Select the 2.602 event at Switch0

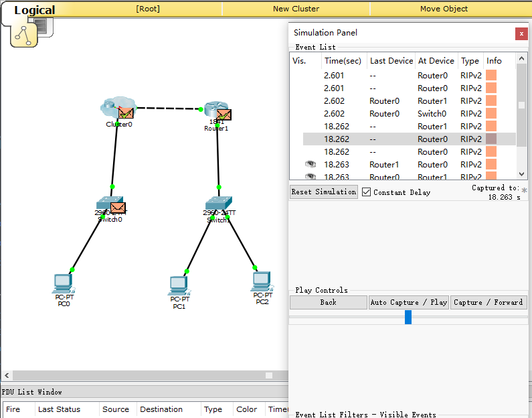pos(409,113)
